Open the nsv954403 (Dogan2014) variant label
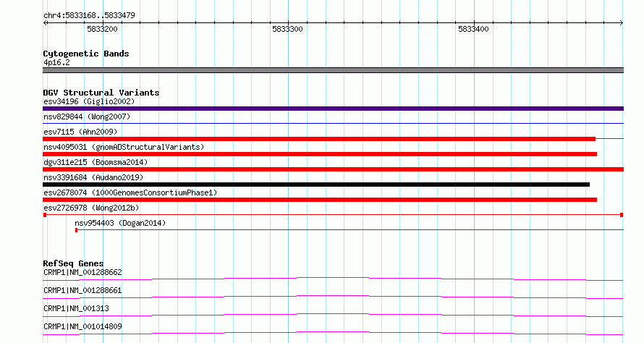Screen dimensions: 644x343 [120, 223]
